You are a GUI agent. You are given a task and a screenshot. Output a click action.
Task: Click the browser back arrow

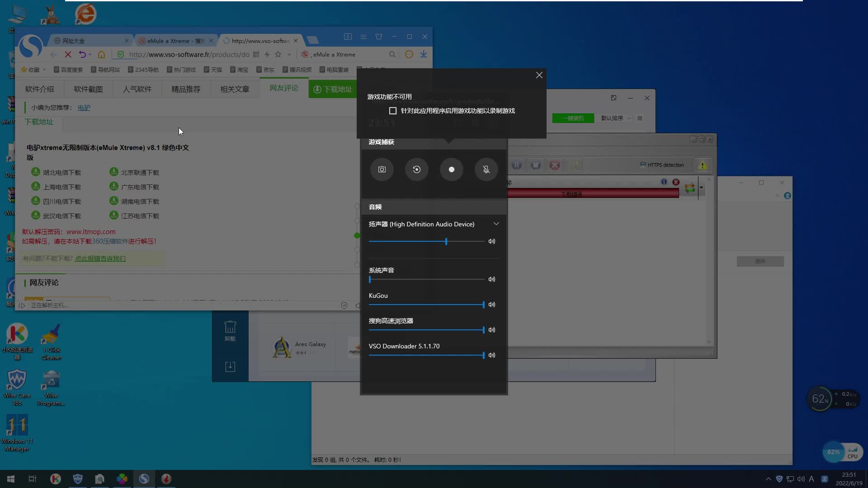(x=54, y=54)
